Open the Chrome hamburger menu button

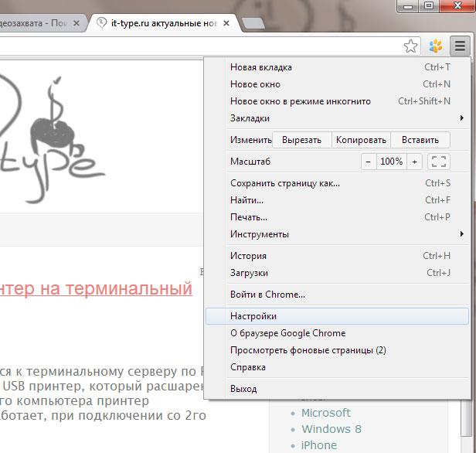pyautogui.click(x=460, y=46)
